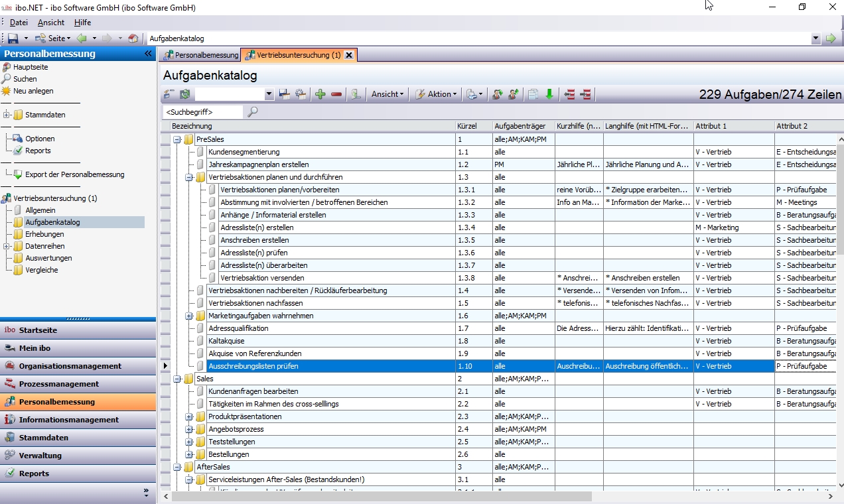The height and width of the screenshot is (504, 844).
Task: Click the refresh icon in catalog toolbar
Action: 184,95
